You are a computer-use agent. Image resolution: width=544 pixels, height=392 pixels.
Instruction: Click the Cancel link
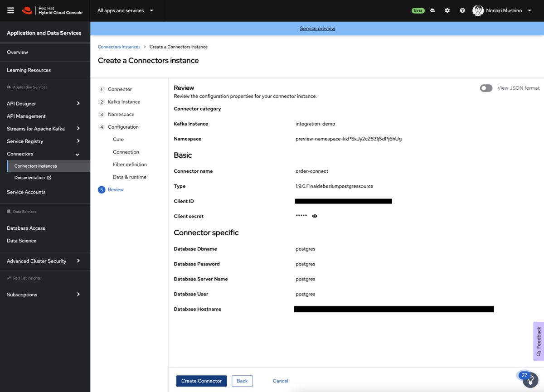281,381
